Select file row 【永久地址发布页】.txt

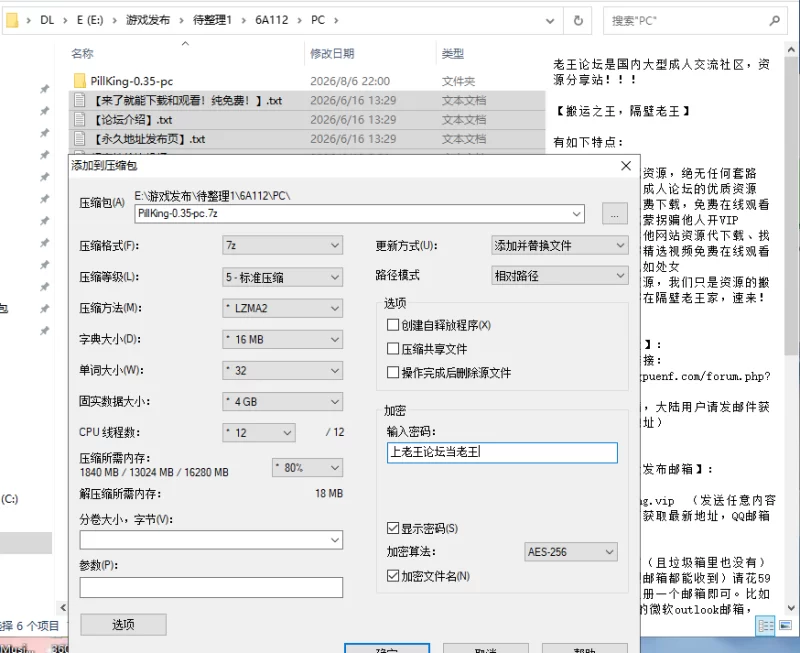(x=307, y=139)
